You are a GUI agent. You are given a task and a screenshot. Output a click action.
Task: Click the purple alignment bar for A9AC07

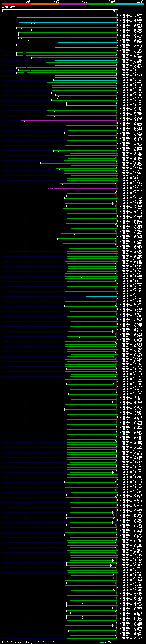pos(83,188)
